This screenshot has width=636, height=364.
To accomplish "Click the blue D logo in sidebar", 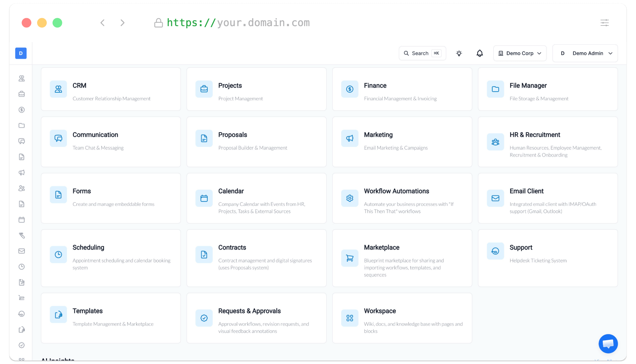I will pyautogui.click(x=21, y=53).
